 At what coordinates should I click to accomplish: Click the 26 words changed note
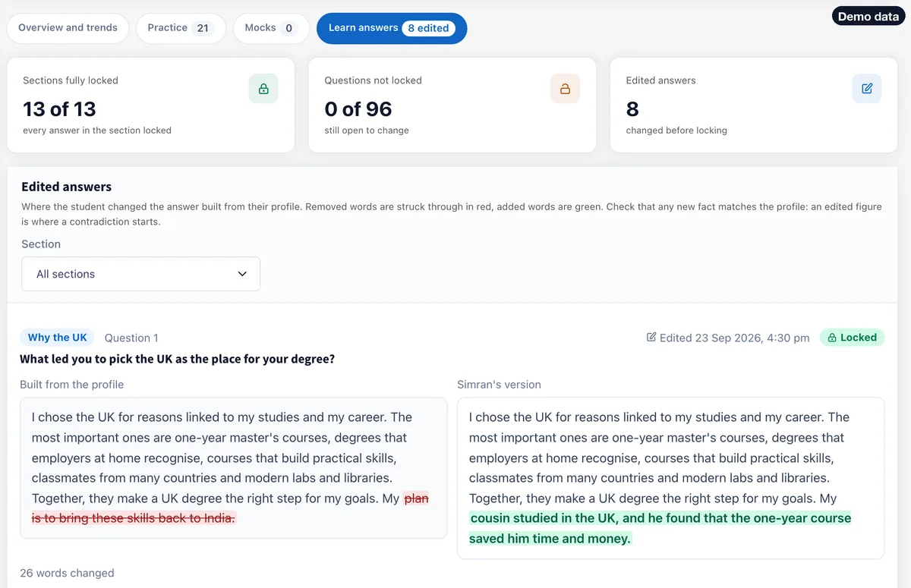(67, 573)
